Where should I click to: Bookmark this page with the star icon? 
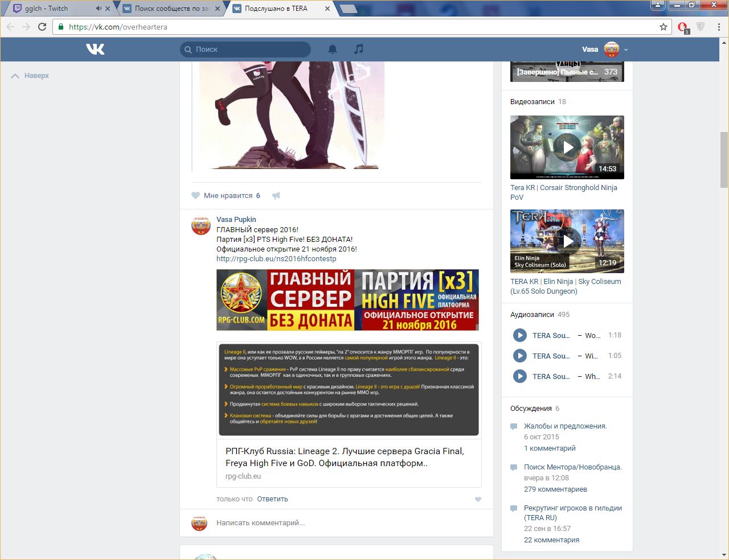[x=664, y=27]
